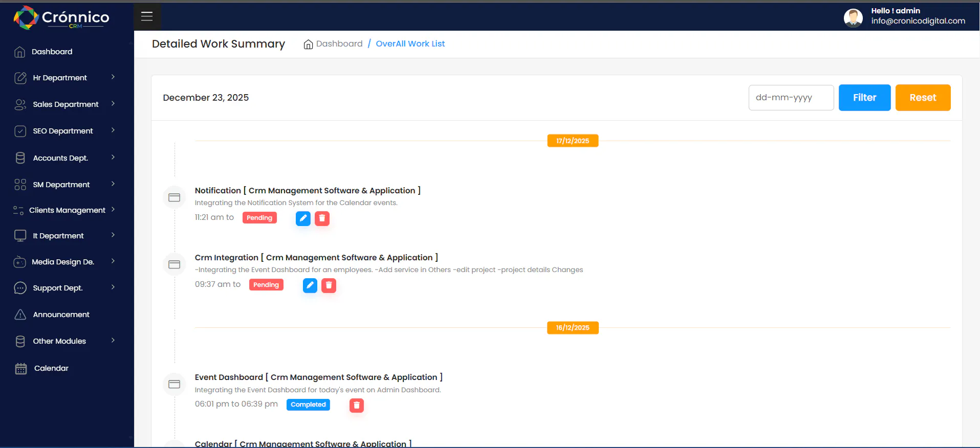Focus the dd-mm-yyyy date filter field
Viewport: 980px width, 448px height.
(791, 98)
